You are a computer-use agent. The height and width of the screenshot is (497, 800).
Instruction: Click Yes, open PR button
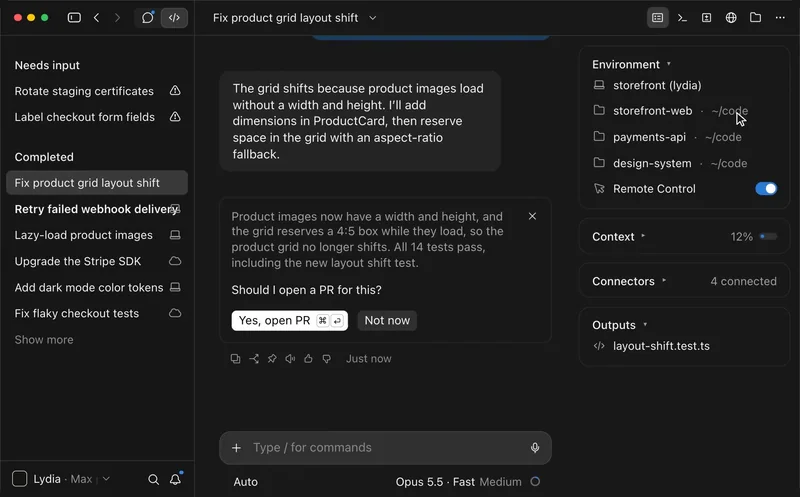(x=290, y=320)
